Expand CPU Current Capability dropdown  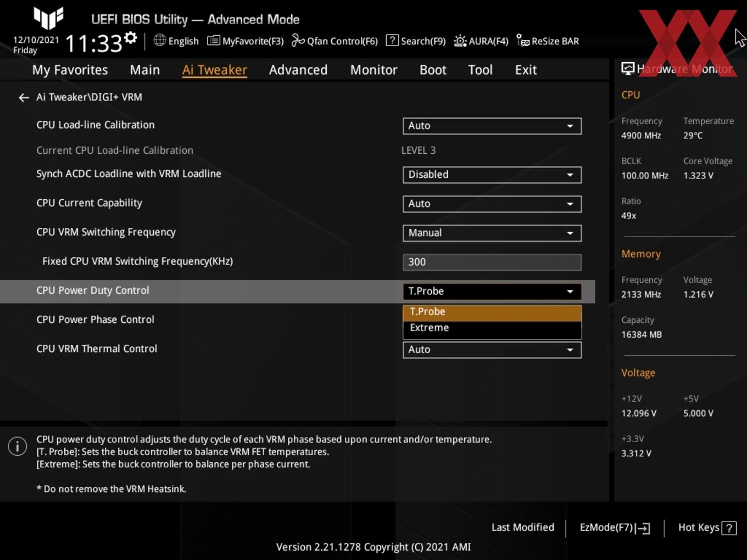[x=492, y=204]
